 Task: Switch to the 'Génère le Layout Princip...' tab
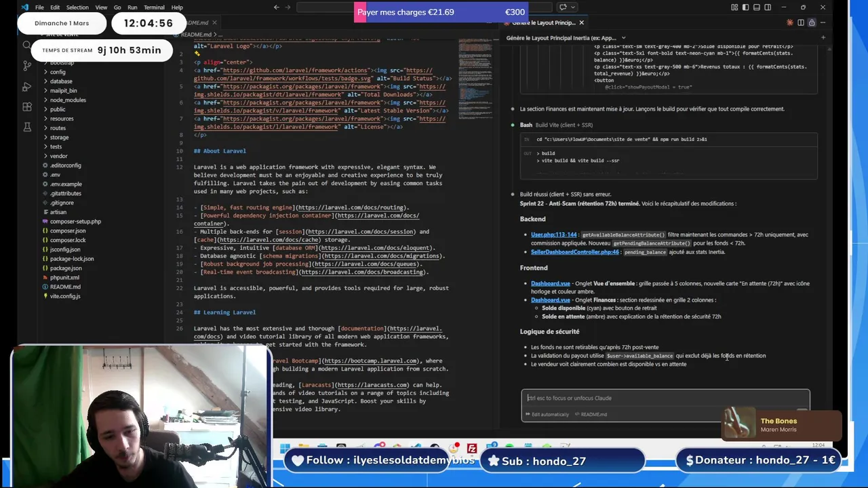click(x=543, y=22)
